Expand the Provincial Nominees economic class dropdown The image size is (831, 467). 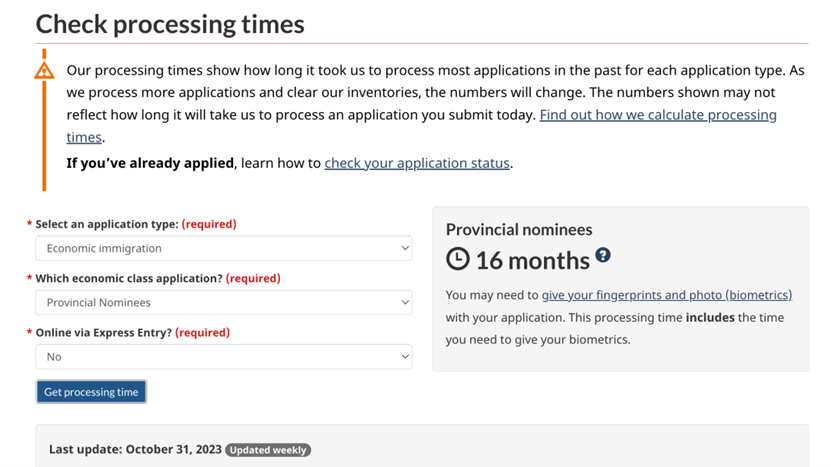[224, 302]
